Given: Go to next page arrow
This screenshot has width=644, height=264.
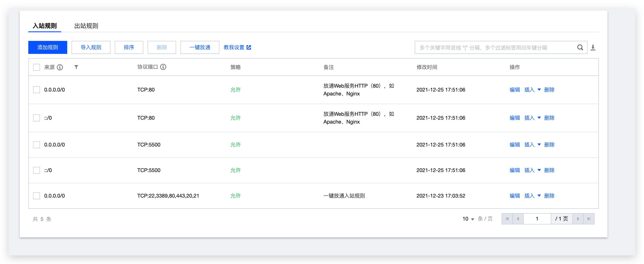Looking at the screenshot, I should click(x=578, y=219).
